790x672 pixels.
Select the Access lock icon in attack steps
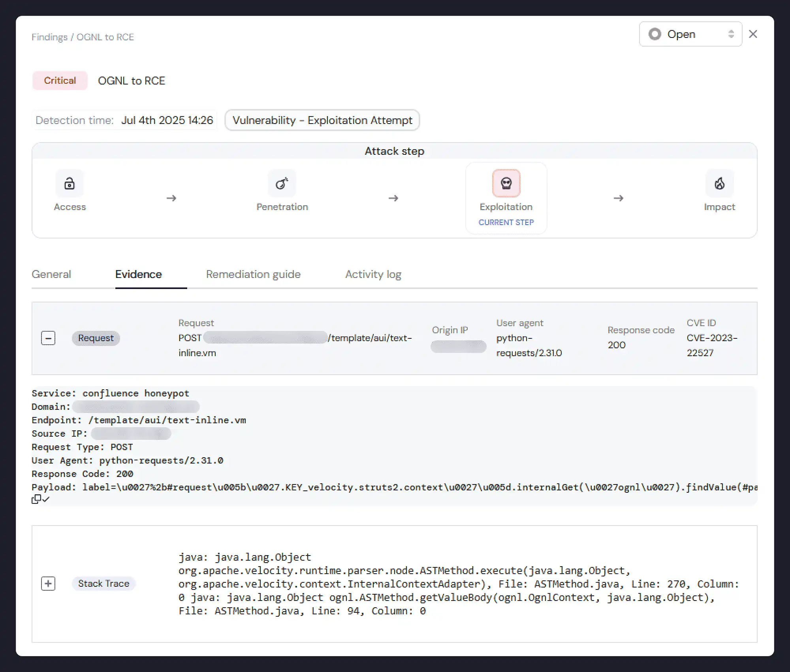pos(70,183)
